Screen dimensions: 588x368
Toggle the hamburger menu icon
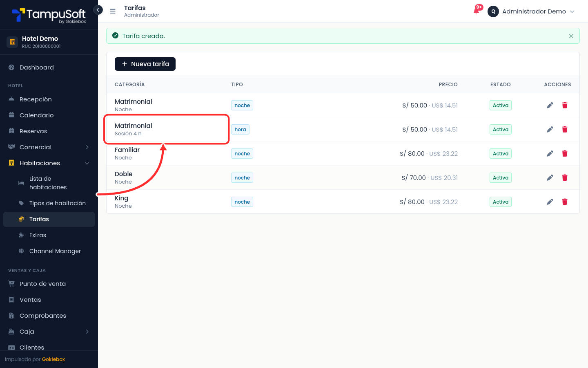point(113,11)
